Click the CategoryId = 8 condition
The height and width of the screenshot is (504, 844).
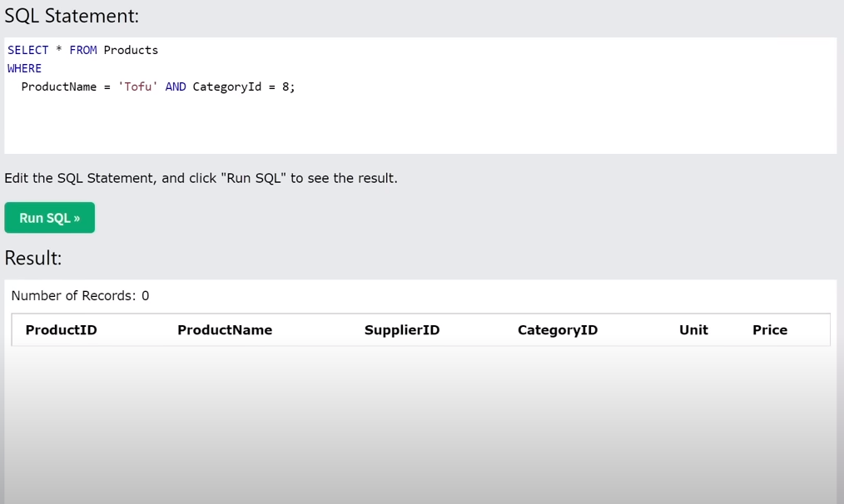pyautogui.click(x=244, y=86)
